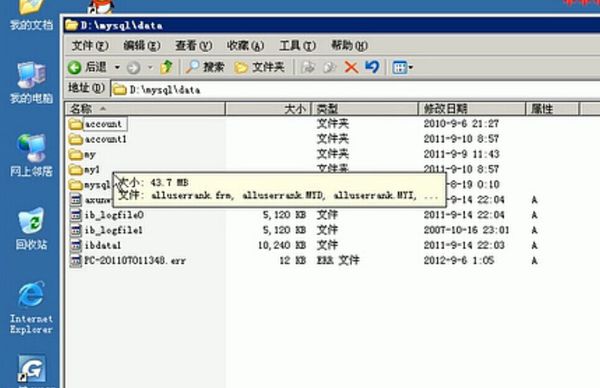Expand the Back button history dropdown
Viewport: 600px width, 388px height.
pos(117,68)
